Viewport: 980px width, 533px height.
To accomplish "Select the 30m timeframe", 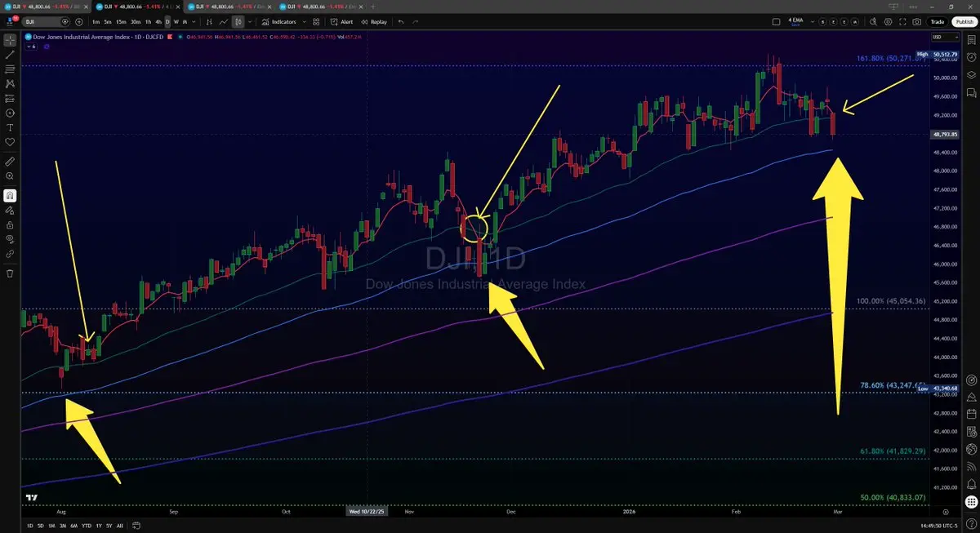I will coord(136,22).
